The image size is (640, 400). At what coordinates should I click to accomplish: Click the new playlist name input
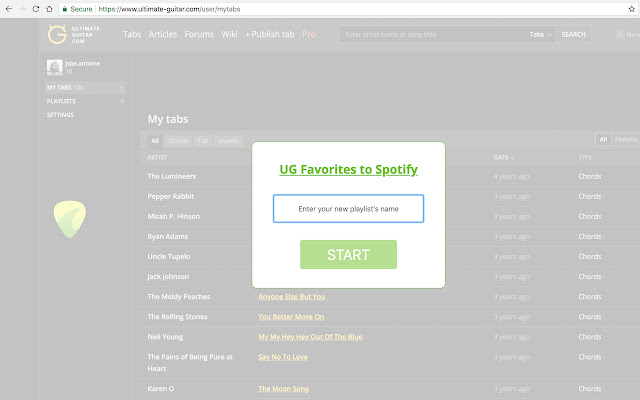pyautogui.click(x=348, y=209)
